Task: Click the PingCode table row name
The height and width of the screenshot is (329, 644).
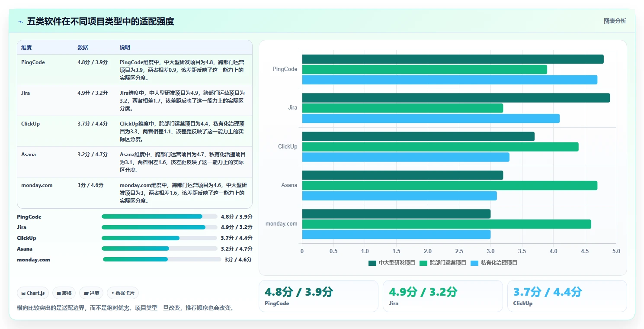Action: pyautogui.click(x=33, y=62)
